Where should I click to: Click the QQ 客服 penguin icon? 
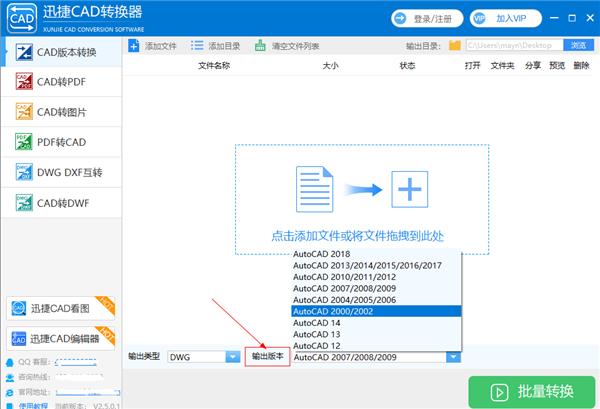click(x=10, y=362)
